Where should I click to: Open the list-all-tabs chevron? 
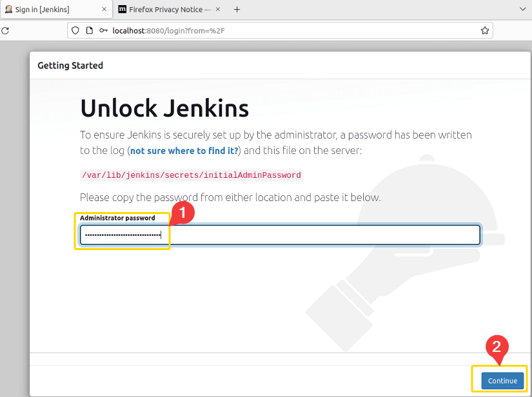524,10
